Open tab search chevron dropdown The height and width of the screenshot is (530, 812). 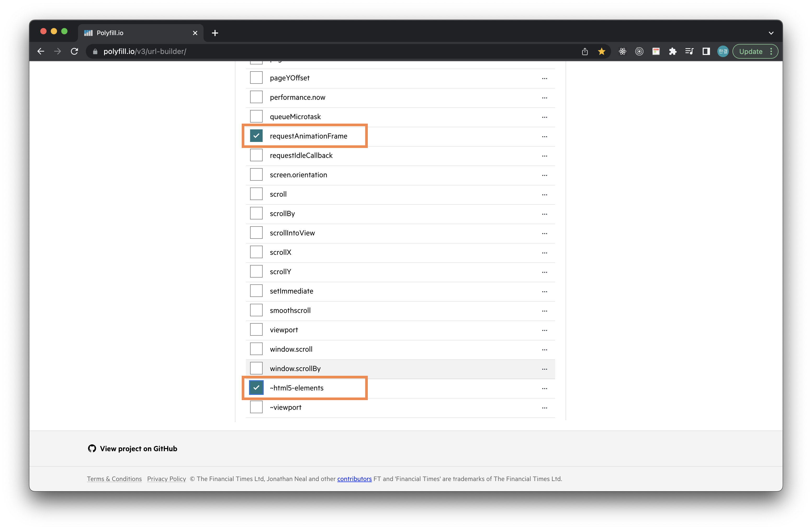tap(771, 33)
